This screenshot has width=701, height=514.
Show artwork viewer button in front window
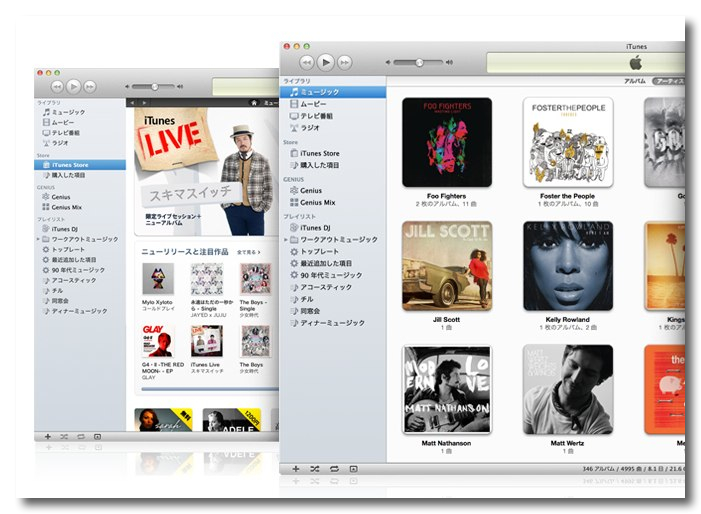pyautogui.click(x=353, y=469)
